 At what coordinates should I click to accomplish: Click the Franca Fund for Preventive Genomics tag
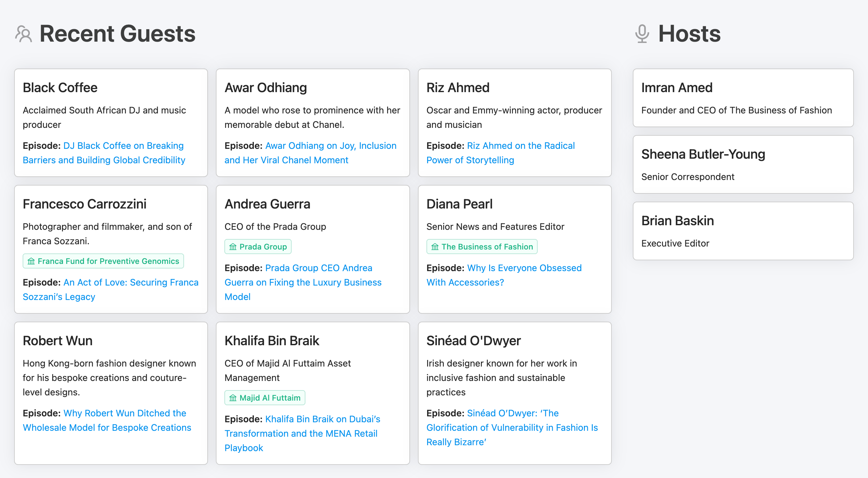[x=108, y=261]
